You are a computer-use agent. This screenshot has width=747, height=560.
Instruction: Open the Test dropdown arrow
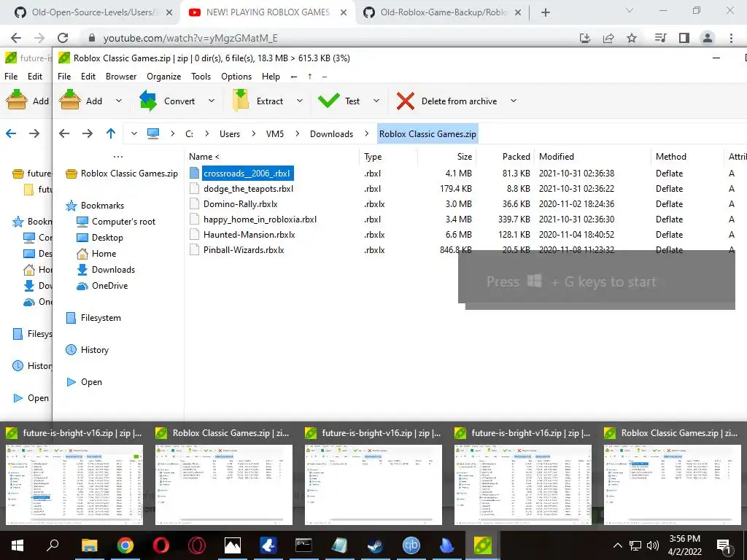pos(376,101)
